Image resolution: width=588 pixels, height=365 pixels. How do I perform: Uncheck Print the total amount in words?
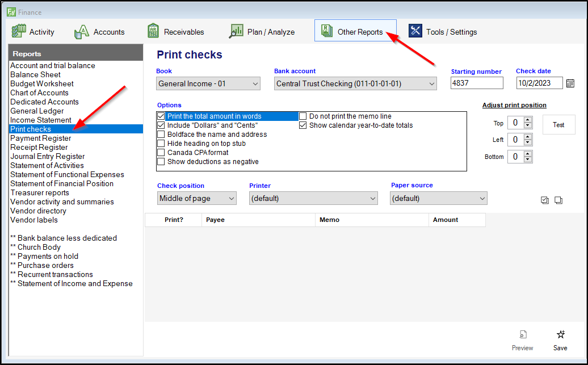tap(161, 116)
